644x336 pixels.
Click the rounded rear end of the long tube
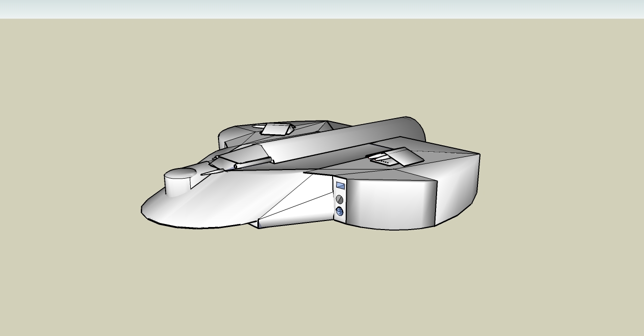click(416, 129)
